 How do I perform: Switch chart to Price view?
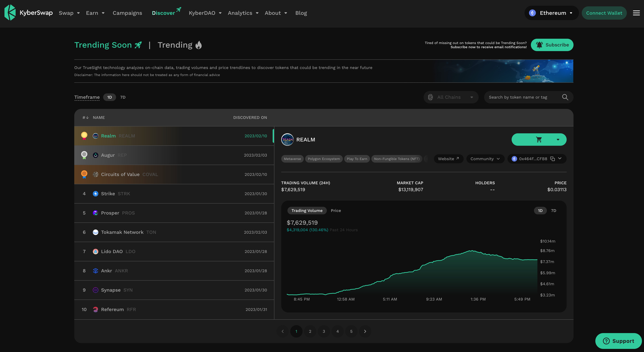(x=336, y=210)
